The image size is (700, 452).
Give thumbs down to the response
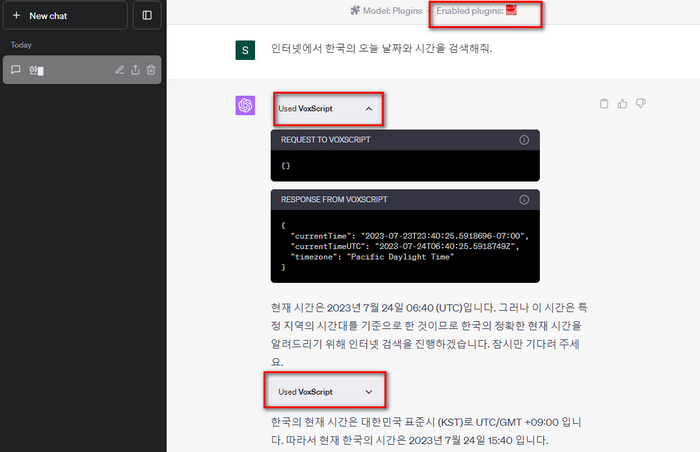point(641,104)
